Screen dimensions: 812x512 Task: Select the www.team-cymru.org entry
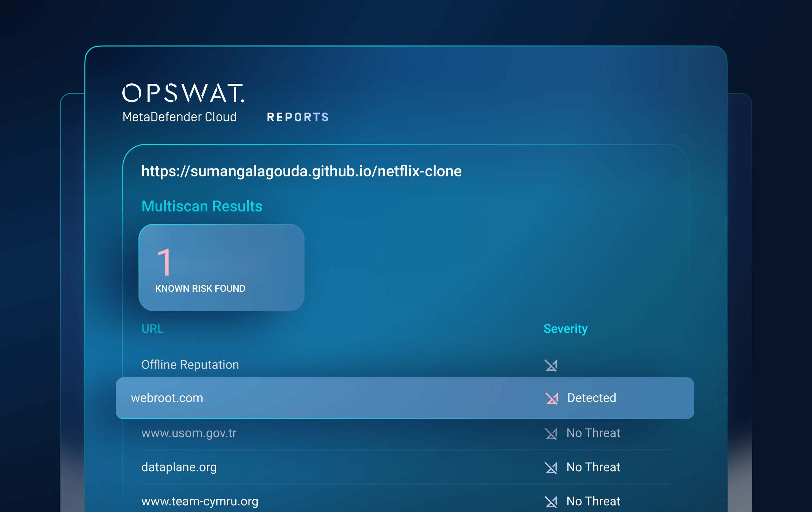[200, 501]
